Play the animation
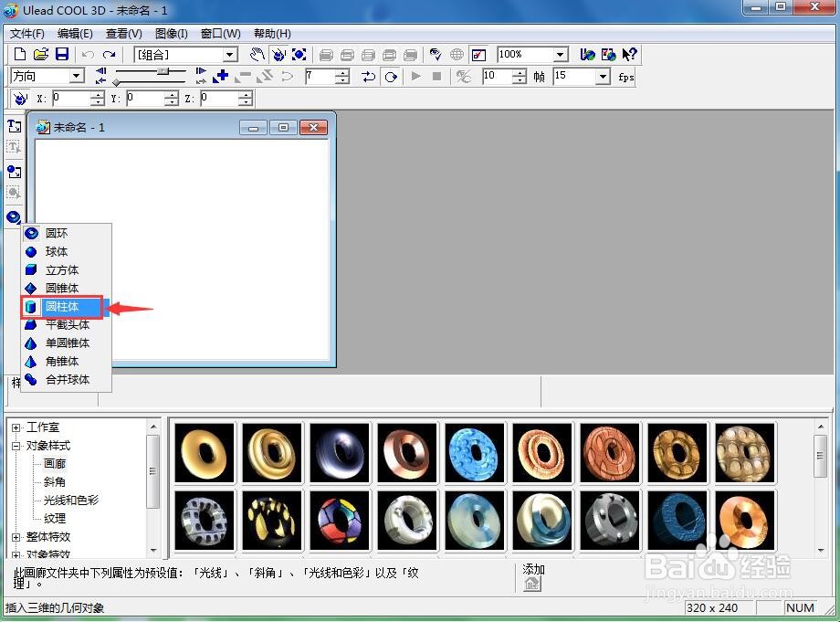This screenshot has height=622, width=840. [x=415, y=76]
